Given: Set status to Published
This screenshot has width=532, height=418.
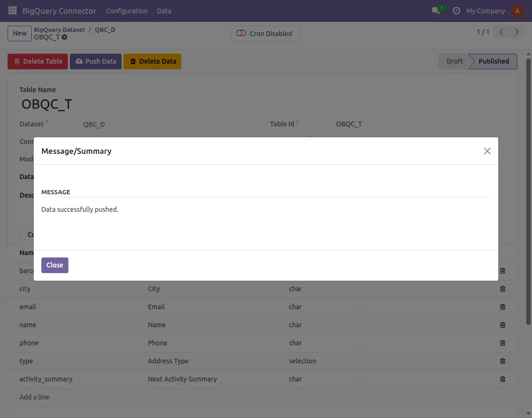Looking at the screenshot, I should (494, 61).
